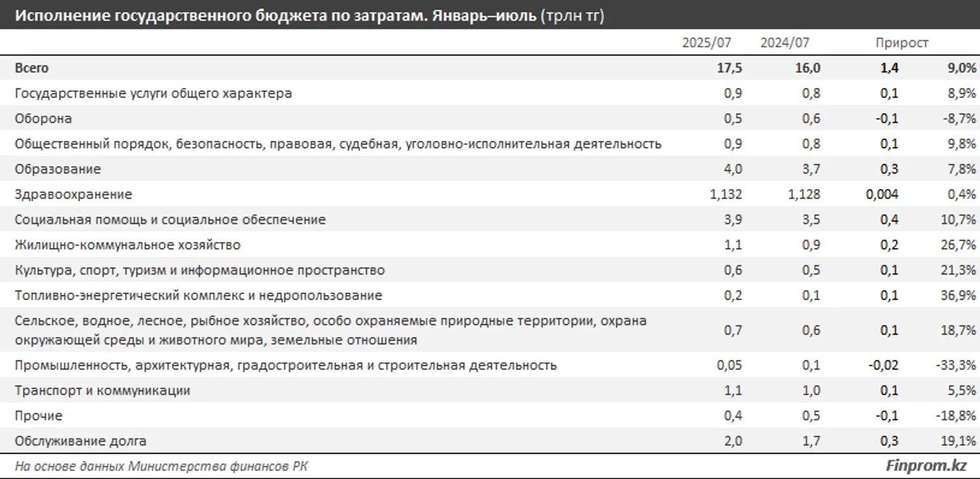This screenshot has height=479, width=980.
Task: Select the Транспорт и коммуникации row label
Action: coord(102,390)
